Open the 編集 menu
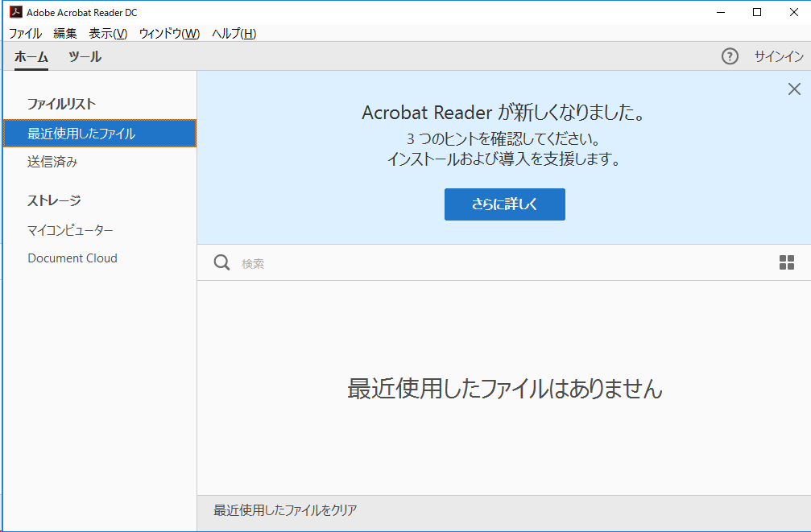 [x=65, y=34]
